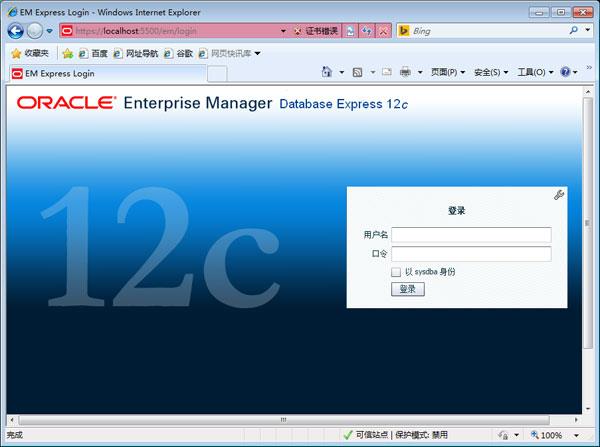
Task: Click the stop loading X icon
Action: click(x=383, y=31)
